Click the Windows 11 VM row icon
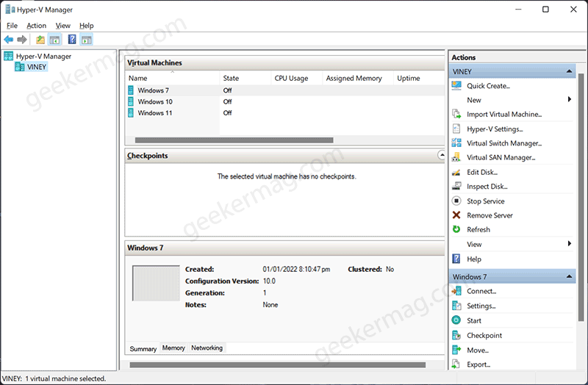Image resolution: width=588 pixels, height=385 pixels. [x=131, y=113]
